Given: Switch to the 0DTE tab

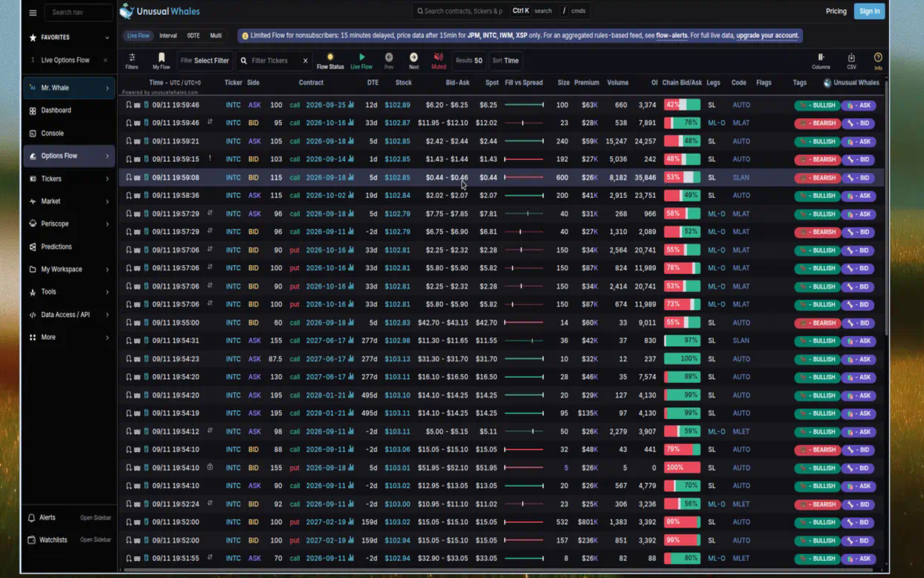Looking at the screenshot, I should pos(193,36).
